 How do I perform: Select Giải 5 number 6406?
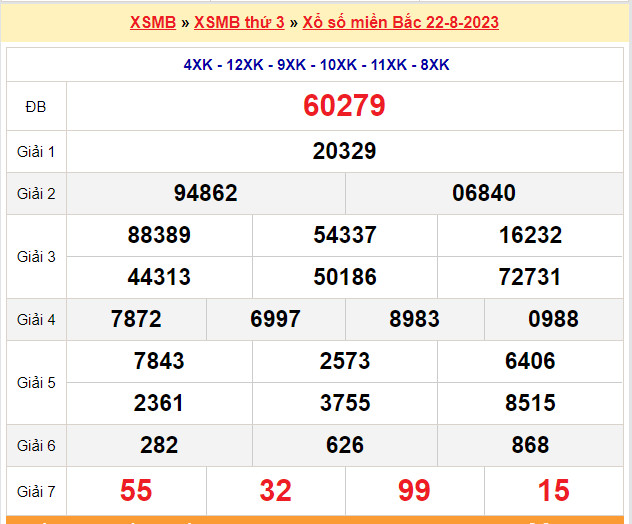coord(530,361)
